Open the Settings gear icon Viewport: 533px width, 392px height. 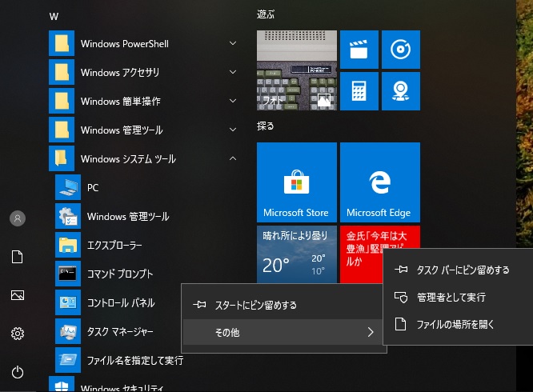pos(18,334)
